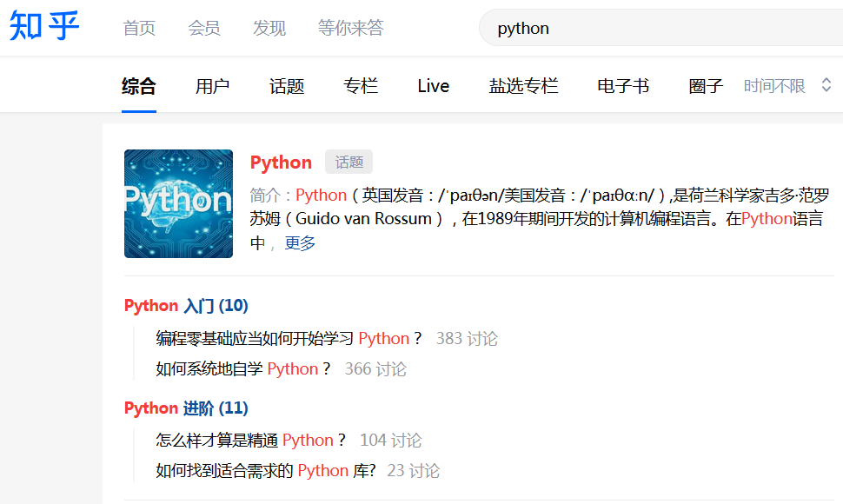Open question 如何系统地自学 Python？

point(243,369)
